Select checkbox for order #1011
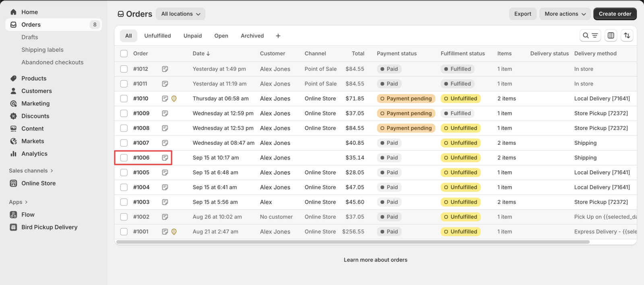This screenshot has height=285, width=644. [124, 84]
